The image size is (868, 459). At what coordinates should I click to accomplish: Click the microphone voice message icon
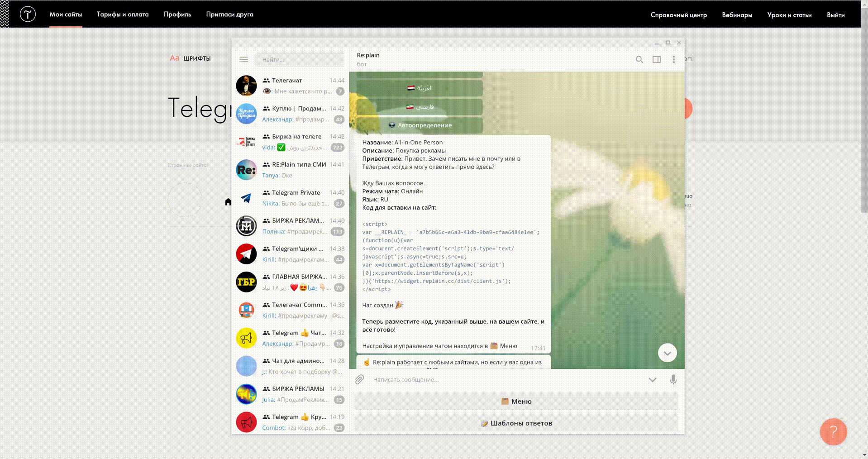tap(673, 379)
